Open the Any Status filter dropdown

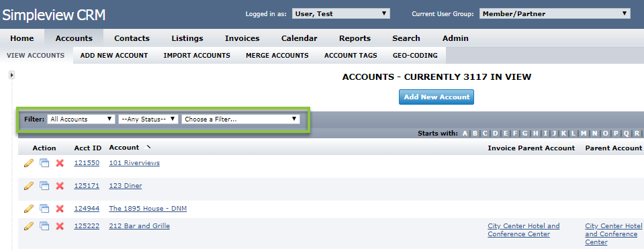148,119
